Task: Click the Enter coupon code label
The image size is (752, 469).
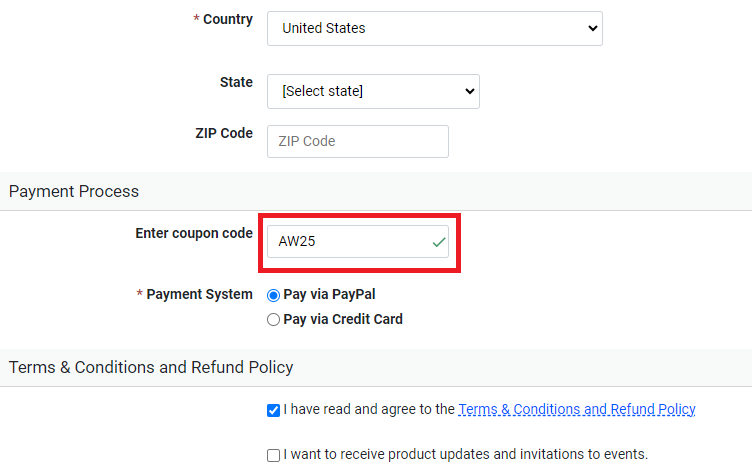Action: (194, 233)
